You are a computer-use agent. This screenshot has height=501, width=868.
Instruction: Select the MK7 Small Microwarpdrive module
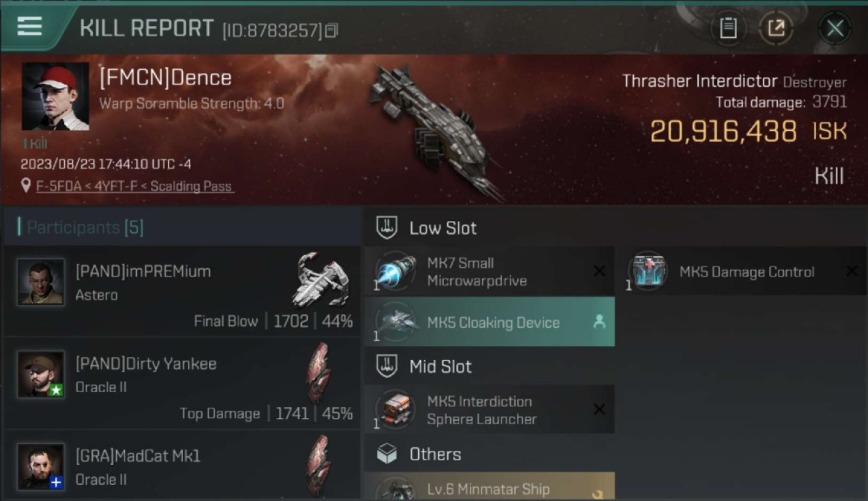coord(489,271)
